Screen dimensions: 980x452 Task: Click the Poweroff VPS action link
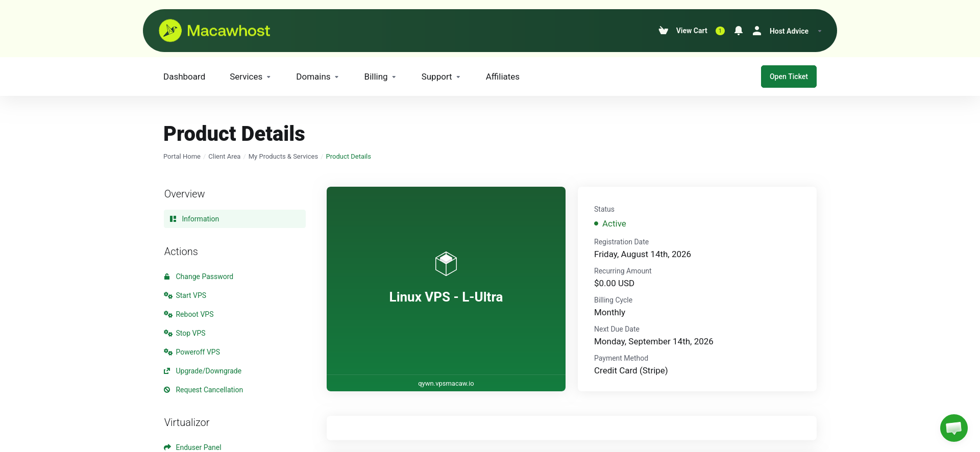click(198, 352)
